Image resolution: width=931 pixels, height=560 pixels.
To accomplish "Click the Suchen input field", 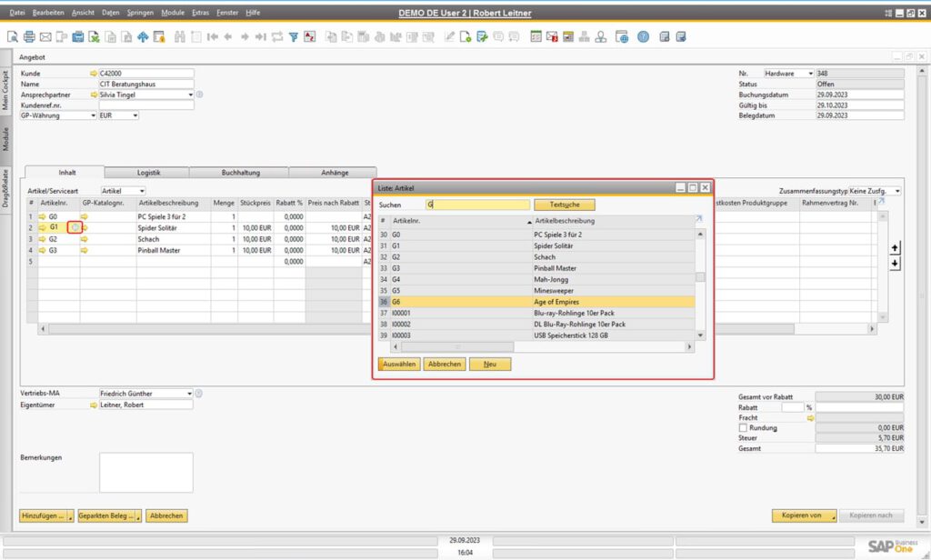I will (477, 205).
